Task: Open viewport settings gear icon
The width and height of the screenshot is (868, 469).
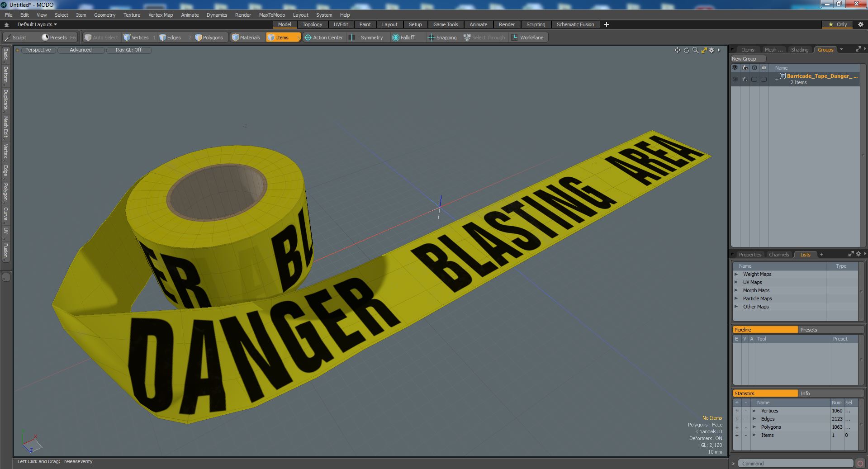Action: click(711, 50)
